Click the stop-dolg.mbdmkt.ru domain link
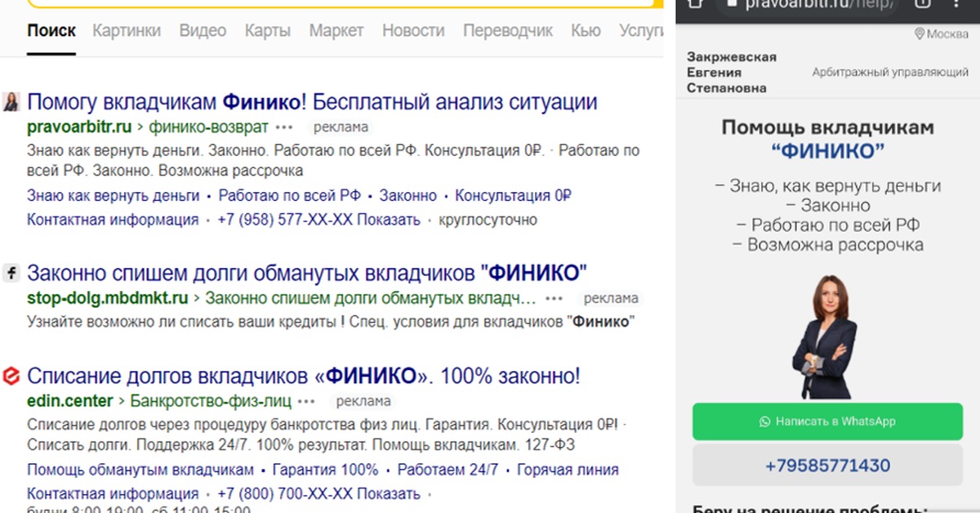This screenshot has height=513, width=980. tap(108, 297)
